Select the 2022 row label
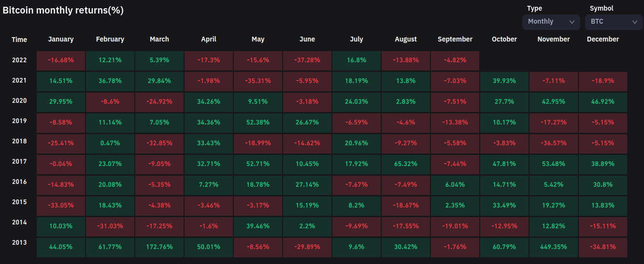644x264 pixels. coord(19,60)
